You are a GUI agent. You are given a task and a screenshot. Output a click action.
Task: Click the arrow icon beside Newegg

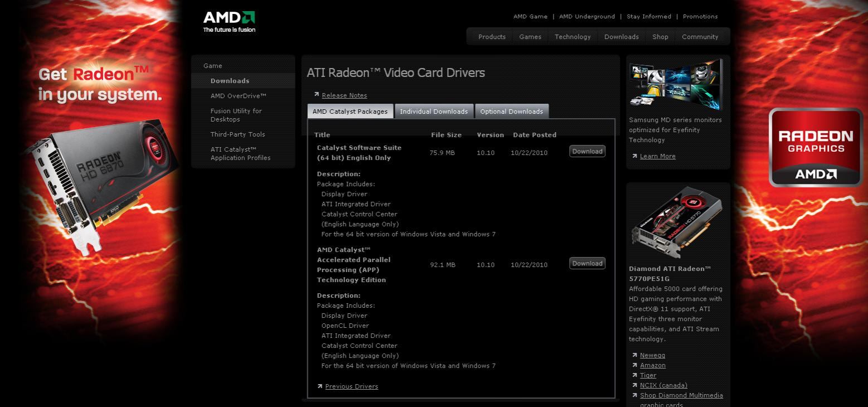(x=635, y=355)
